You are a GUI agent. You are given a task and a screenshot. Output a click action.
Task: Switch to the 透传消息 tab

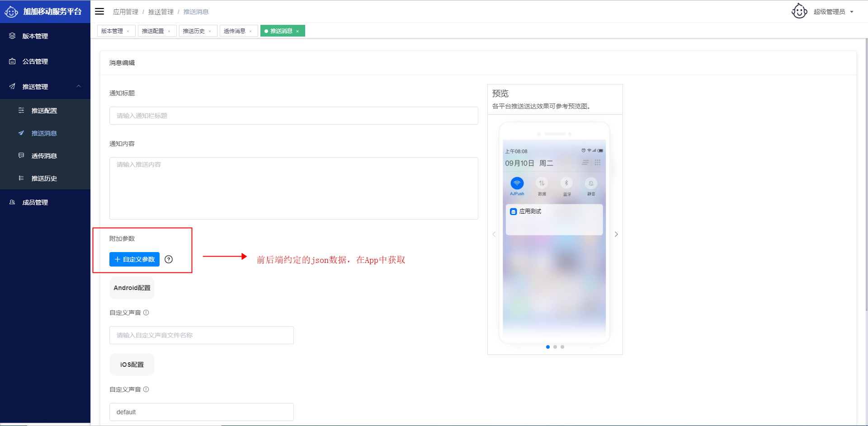click(235, 31)
